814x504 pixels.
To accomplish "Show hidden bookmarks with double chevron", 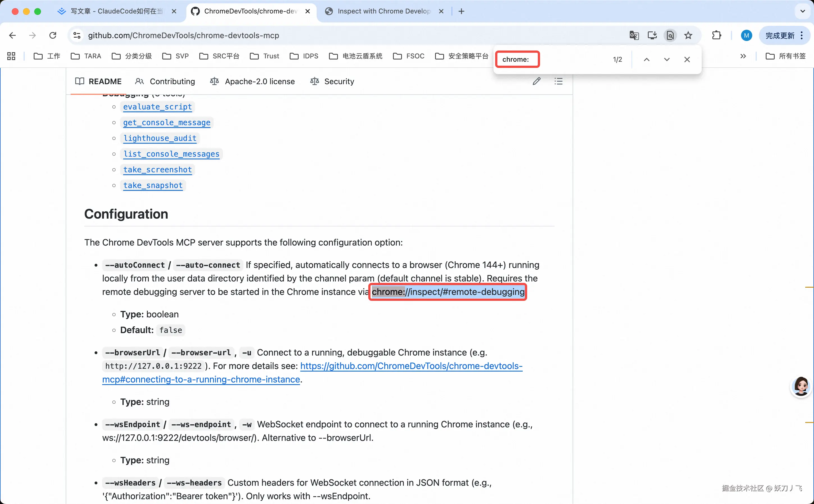I will coord(743,56).
